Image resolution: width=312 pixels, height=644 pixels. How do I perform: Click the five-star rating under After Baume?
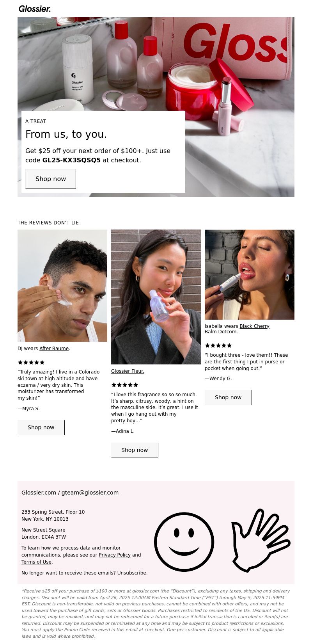pos(31,362)
